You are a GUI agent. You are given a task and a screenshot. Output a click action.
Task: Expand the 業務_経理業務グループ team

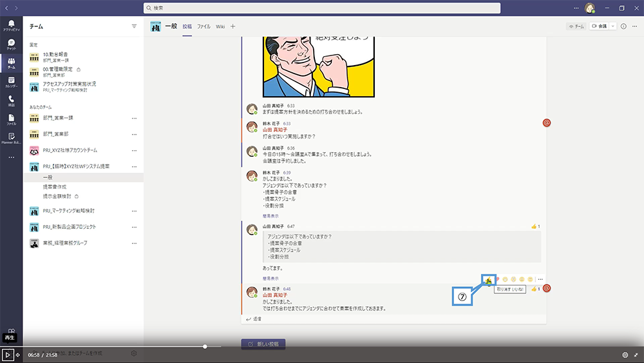pyautogui.click(x=65, y=243)
